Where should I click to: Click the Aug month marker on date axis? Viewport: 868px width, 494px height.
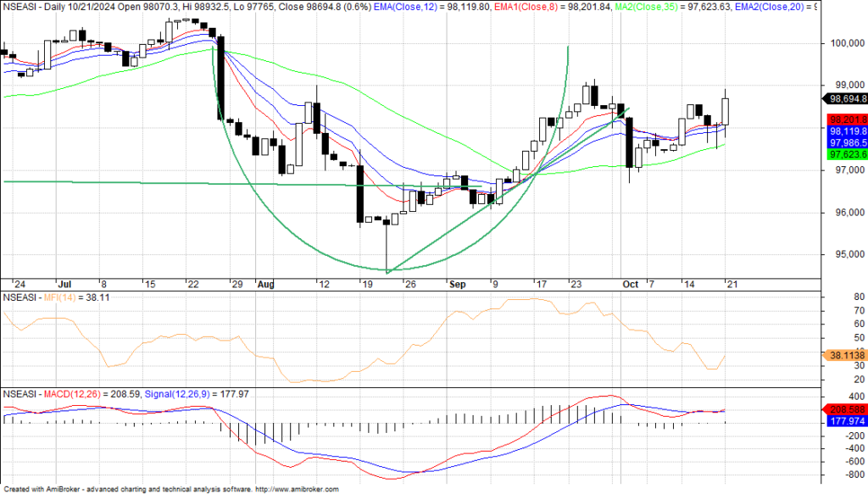coord(266,285)
